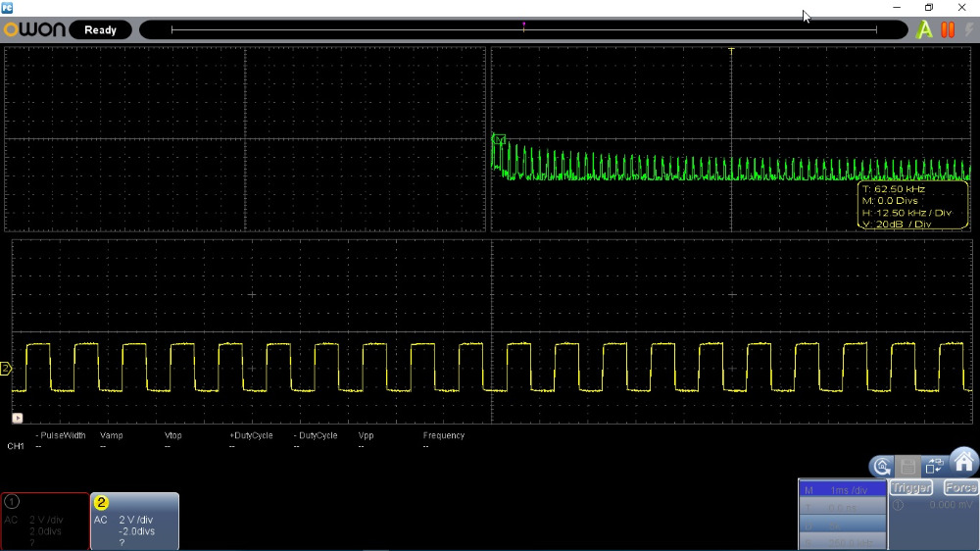Image resolution: width=980 pixels, height=551 pixels.
Task: Click the waveform memory position bar
Action: tap(523, 29)
